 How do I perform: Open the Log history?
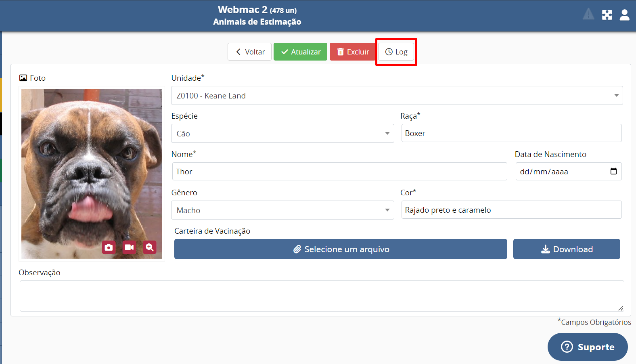tap(396, 52)
